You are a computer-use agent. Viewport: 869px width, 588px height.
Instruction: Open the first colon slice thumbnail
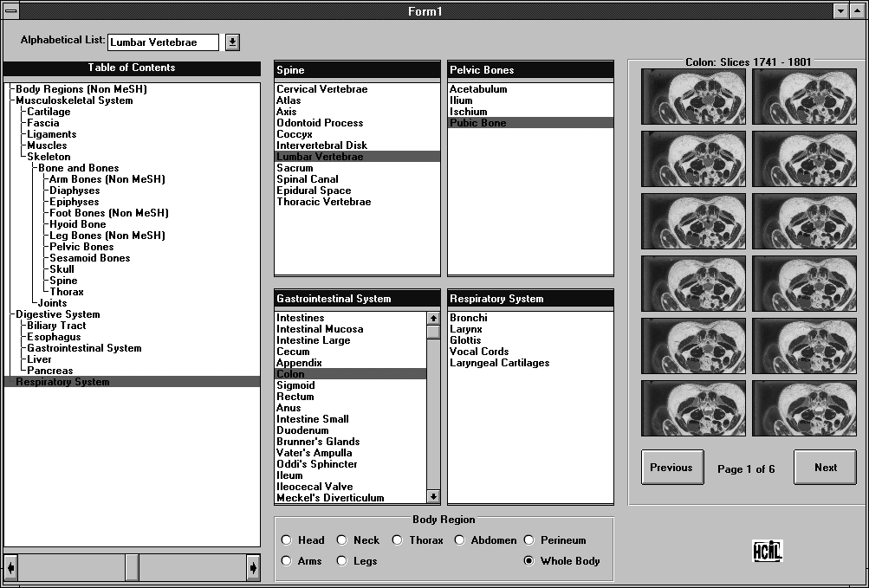point(693,96)
